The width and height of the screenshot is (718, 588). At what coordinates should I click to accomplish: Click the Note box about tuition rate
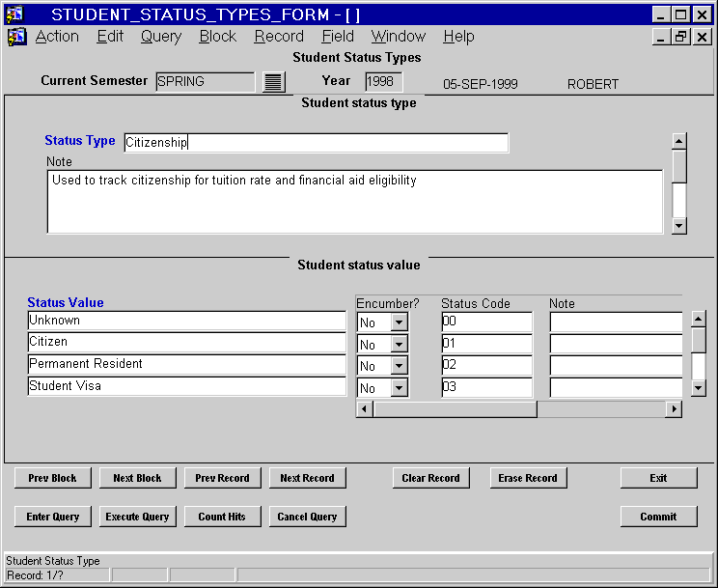pos(355,202)
